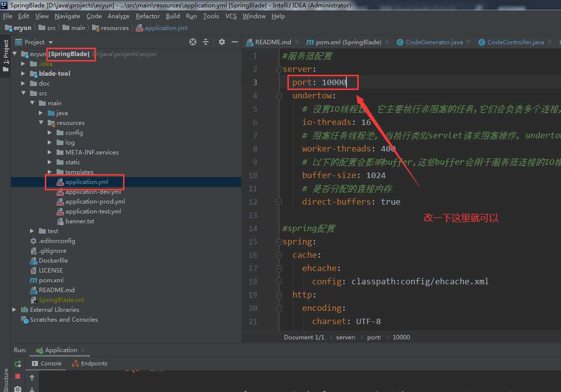The image size is (561, 392).
Task: Select banner.txt in project tree
Action: click(79, 221)
